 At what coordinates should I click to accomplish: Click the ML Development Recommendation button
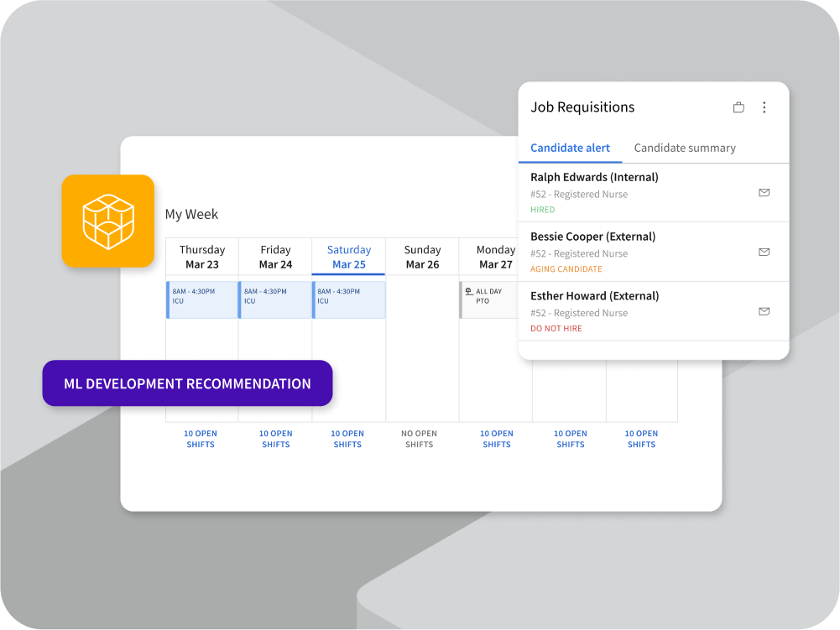[x=187, y=383]
